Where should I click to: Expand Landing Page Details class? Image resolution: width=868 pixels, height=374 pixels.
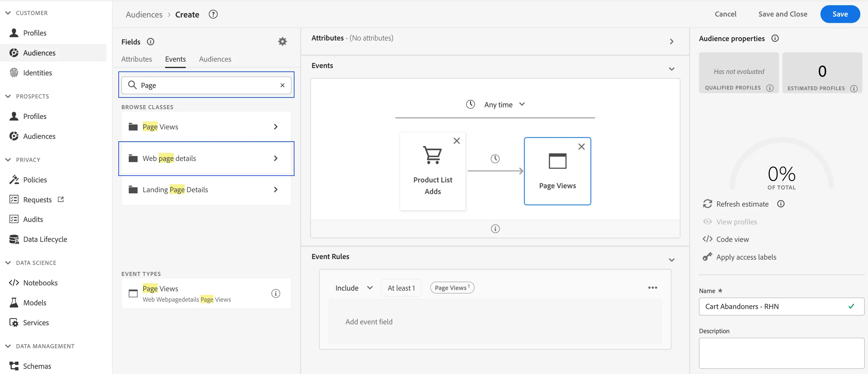pos(206,189)
